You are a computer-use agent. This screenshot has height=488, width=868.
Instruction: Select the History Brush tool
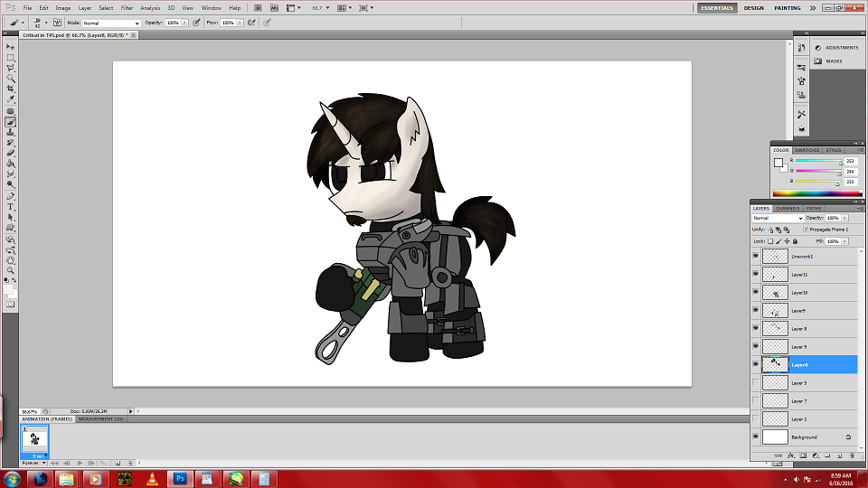pos(11,144)
